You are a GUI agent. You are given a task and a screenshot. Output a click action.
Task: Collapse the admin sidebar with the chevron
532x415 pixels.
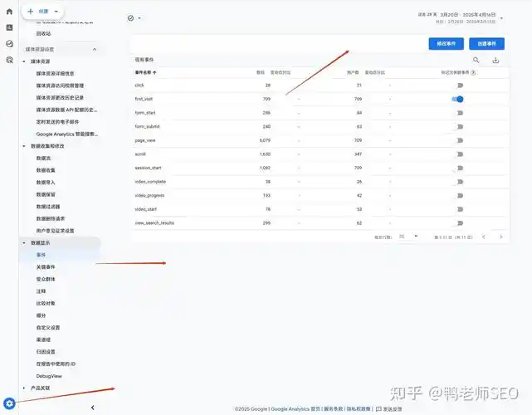[x=93, y=408]
